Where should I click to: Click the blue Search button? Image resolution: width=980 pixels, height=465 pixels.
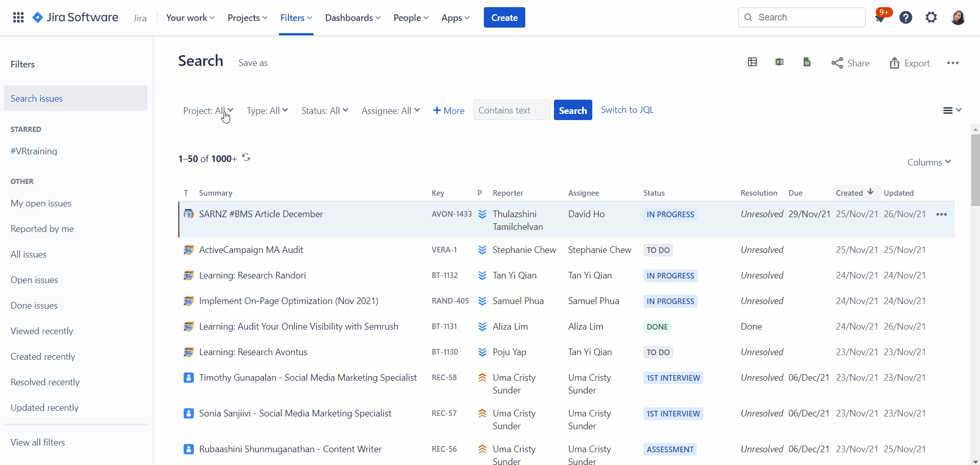point(573,110)
